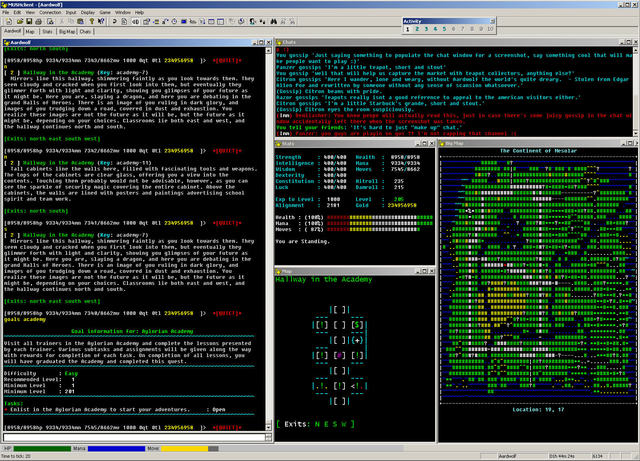
Task: Click the Find binoculars toolbar icon
Action: click(273, 21)
